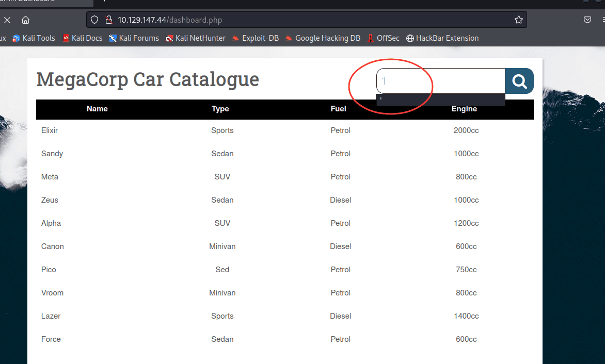Open the Google Hacking DB bookmark

(323, 38)
